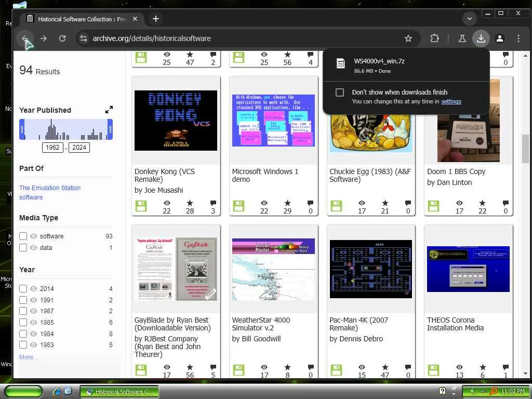Image resolution: width=532 pixels, height=399 pixels.
Task: Grab the left handle of year slider
Action: (22, 129)
